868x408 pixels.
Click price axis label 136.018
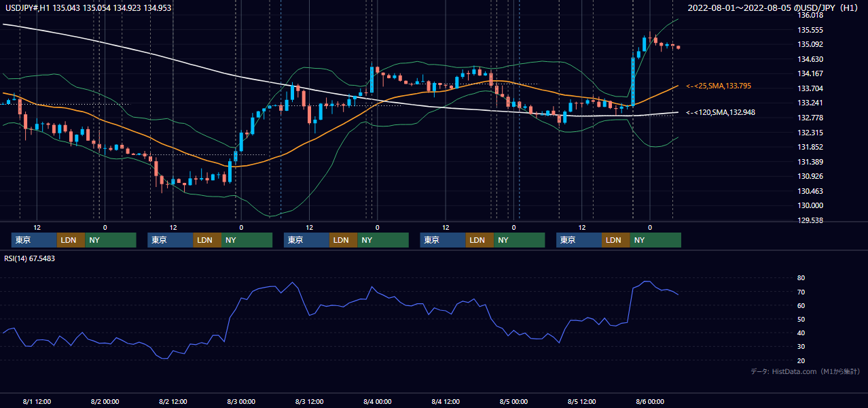tap(811, 15)
